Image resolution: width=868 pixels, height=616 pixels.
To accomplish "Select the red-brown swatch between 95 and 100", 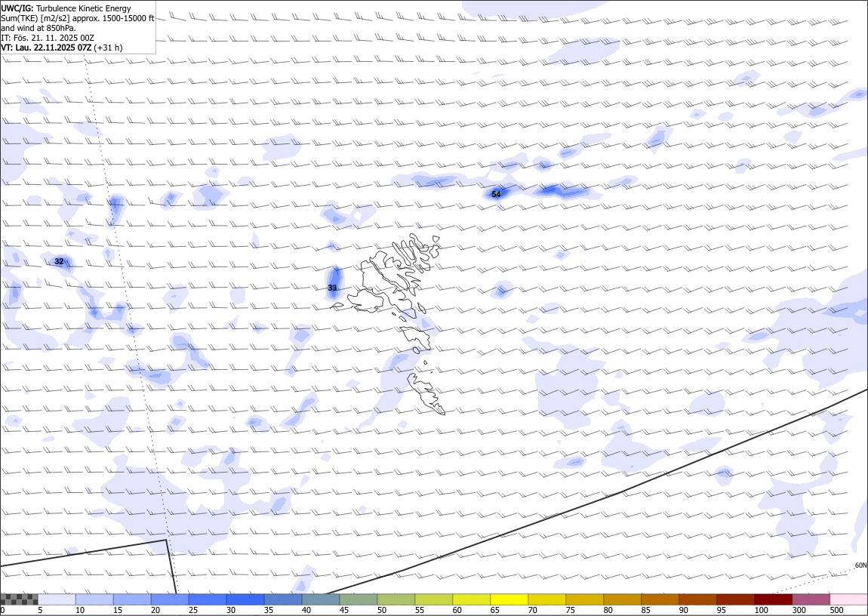I will (735, 599).
